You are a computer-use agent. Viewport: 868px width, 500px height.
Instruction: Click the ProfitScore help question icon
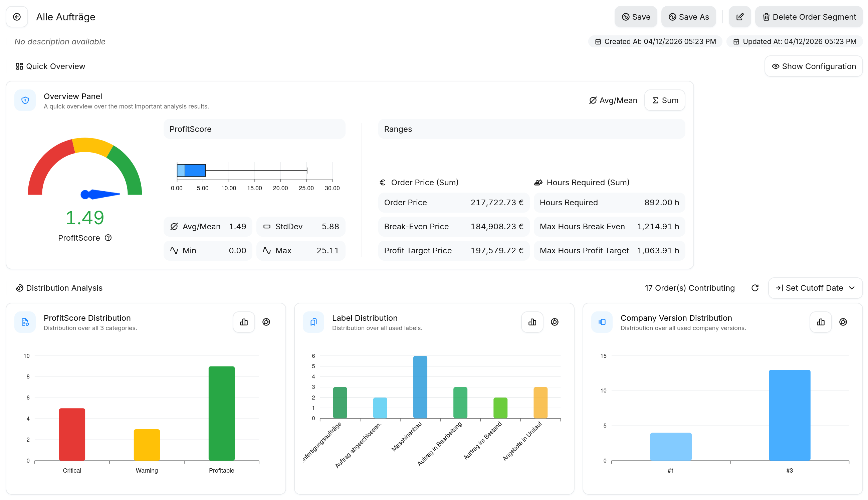tap(108, 238)
